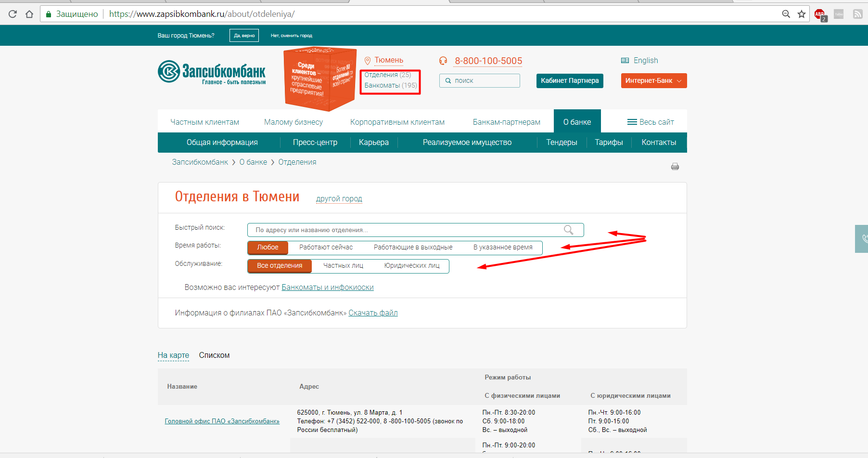Select Работающие в выходные filter
Image resolution: width=868 pixels, height=458 pixels.
pyautogui.click(x=413, y=247)
